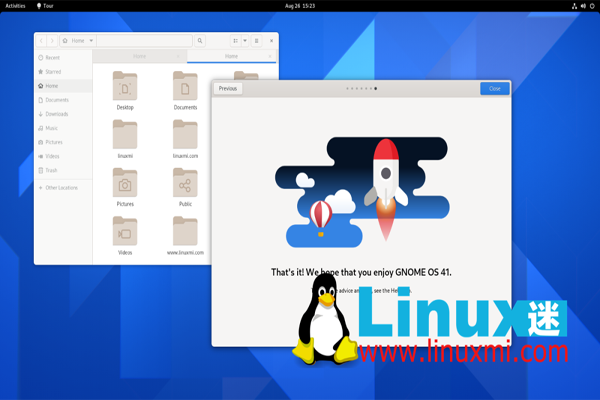Open view options dropdown arrow in Files
Viewport: 600px width, 400px height.
click(245, 41)
